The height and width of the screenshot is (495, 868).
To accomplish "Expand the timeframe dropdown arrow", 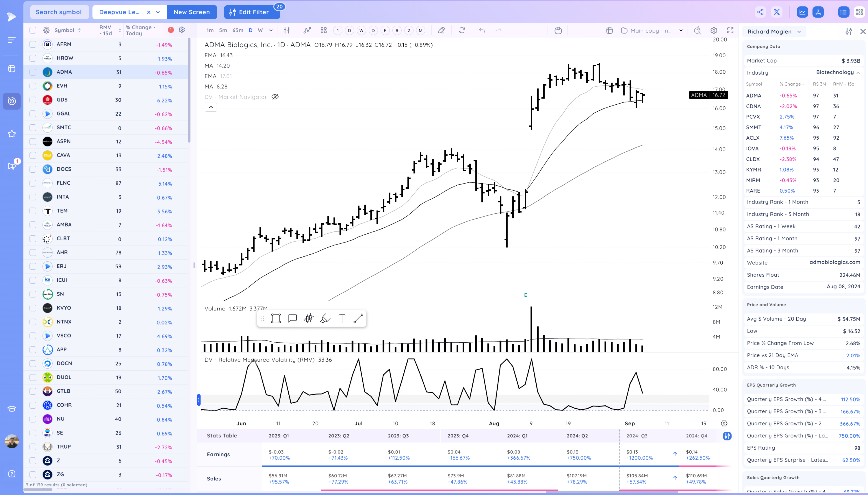I will [271, 31].
